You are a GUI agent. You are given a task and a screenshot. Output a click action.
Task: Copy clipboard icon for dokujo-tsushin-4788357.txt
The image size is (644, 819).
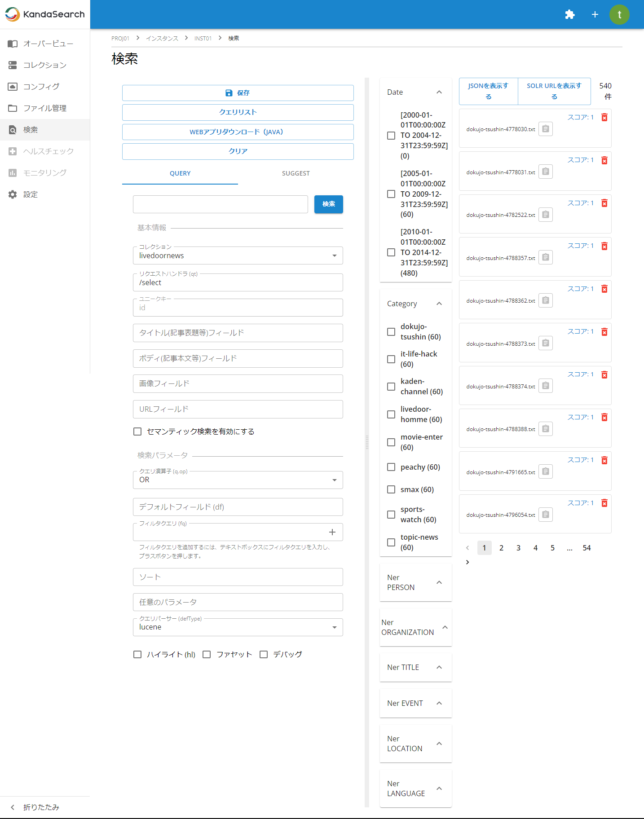point(546,257)
